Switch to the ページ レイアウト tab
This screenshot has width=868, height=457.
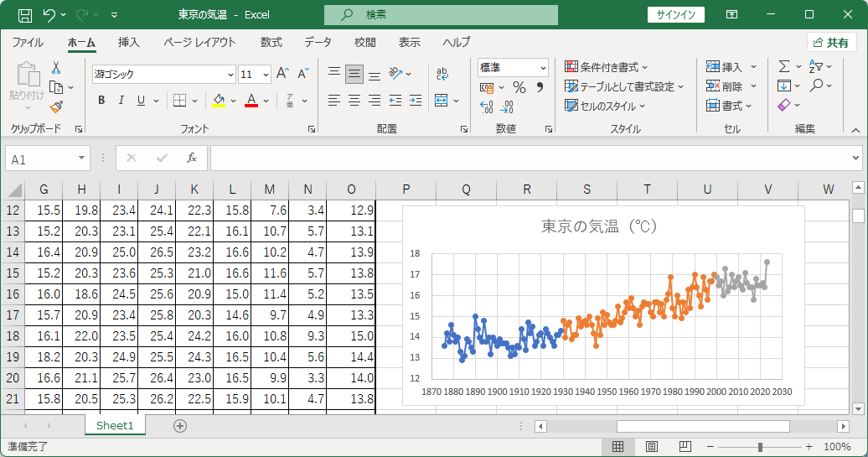(199, 43)
